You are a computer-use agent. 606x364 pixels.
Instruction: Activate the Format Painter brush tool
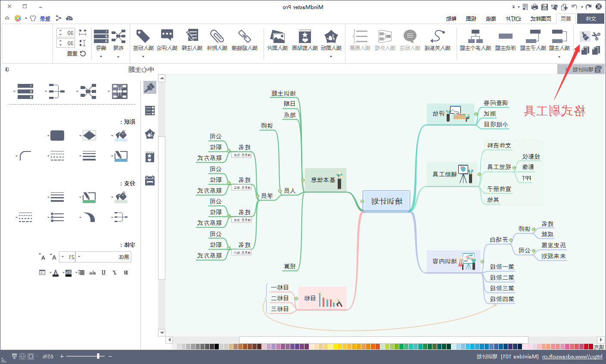[x=585, y=36]
